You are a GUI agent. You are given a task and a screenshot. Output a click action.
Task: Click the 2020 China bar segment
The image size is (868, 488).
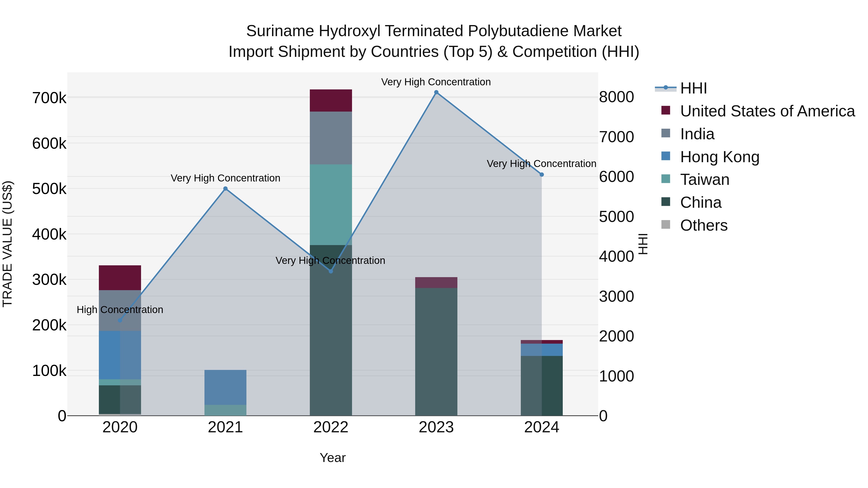(x=120, y=399)
